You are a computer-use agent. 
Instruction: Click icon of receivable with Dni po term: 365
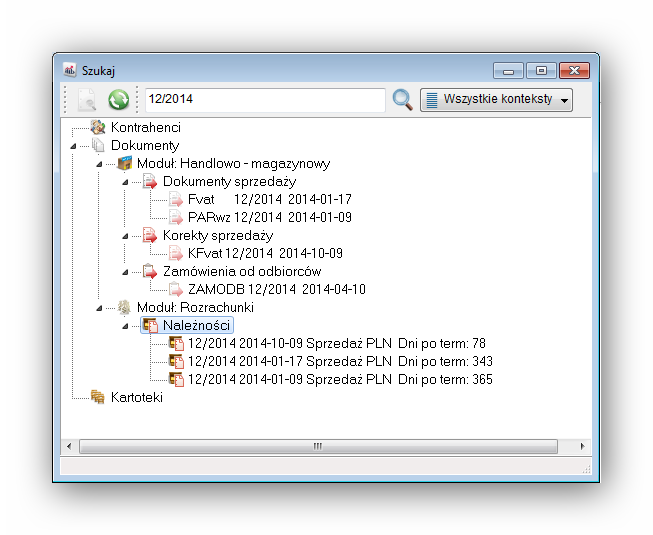pyautogui.click(x=176, y=379)
